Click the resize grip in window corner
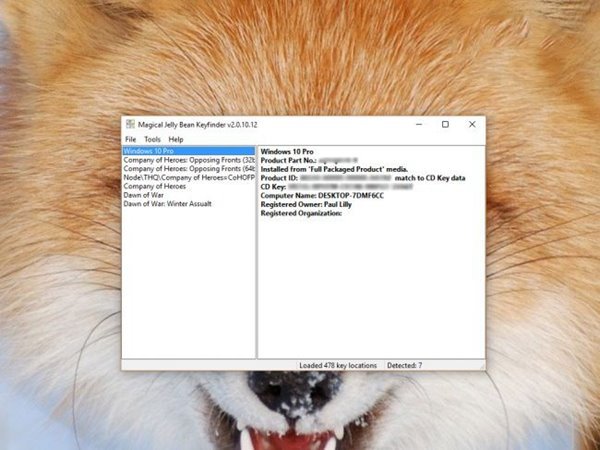The image size is (600, 450). tap(482, 367)
